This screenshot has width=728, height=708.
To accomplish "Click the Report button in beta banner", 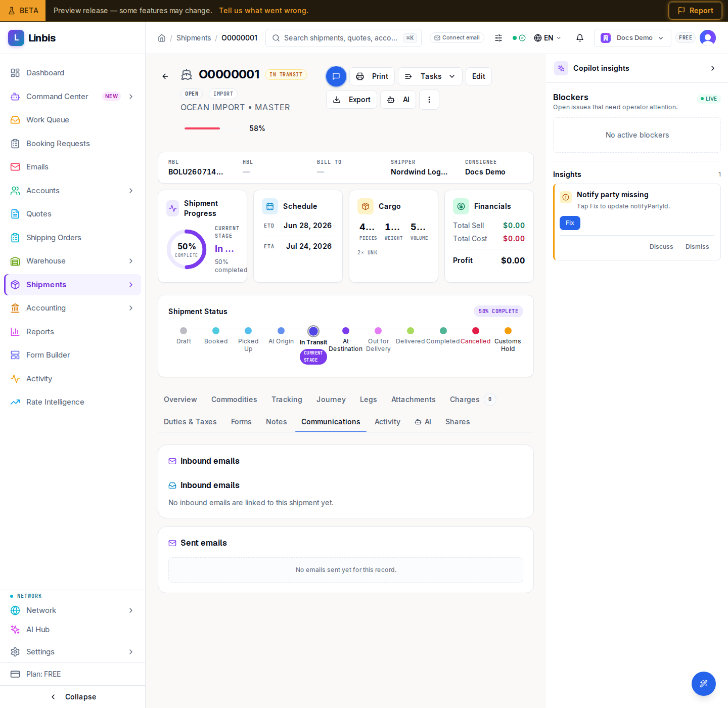I will 695,11.
